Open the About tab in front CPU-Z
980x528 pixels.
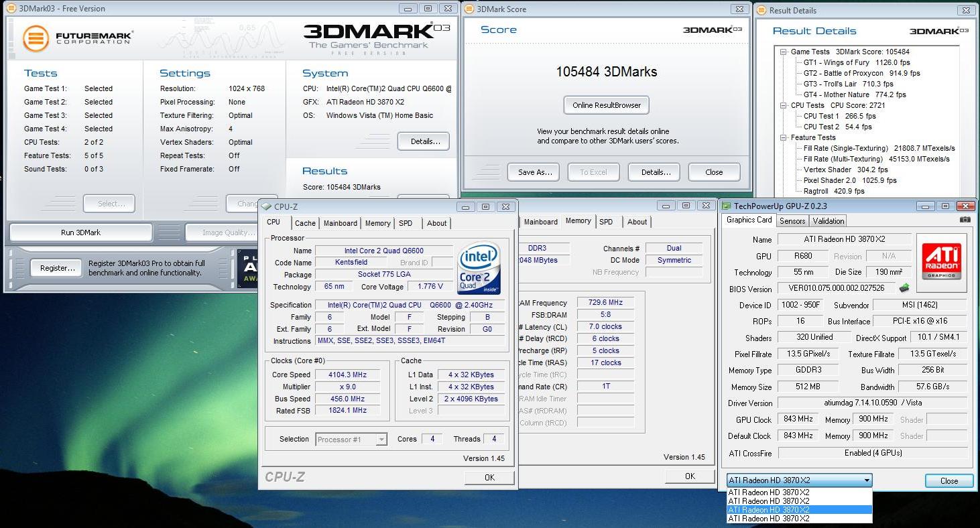pos(437,223)
